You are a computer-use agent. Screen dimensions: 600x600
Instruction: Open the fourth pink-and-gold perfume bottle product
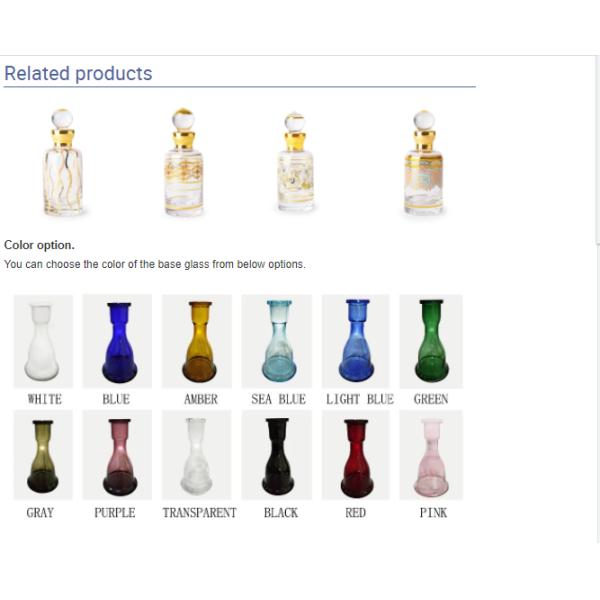[424, 163]
